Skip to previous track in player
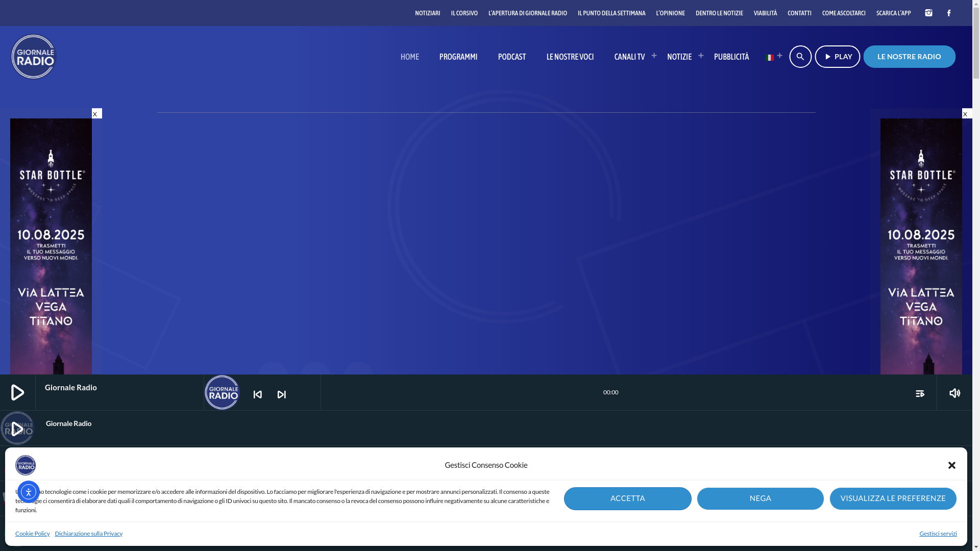 tap(258, 394)
